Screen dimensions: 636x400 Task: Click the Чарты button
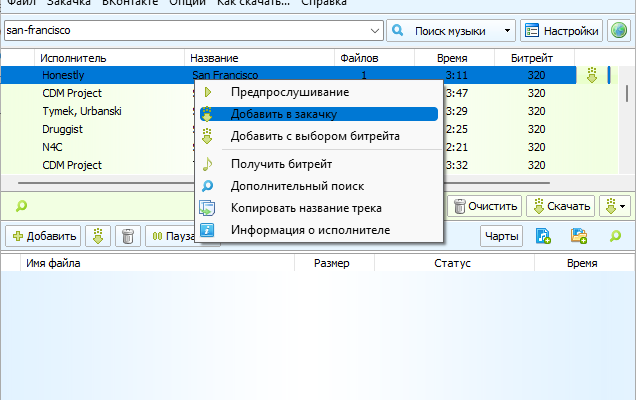pos(501,236)
